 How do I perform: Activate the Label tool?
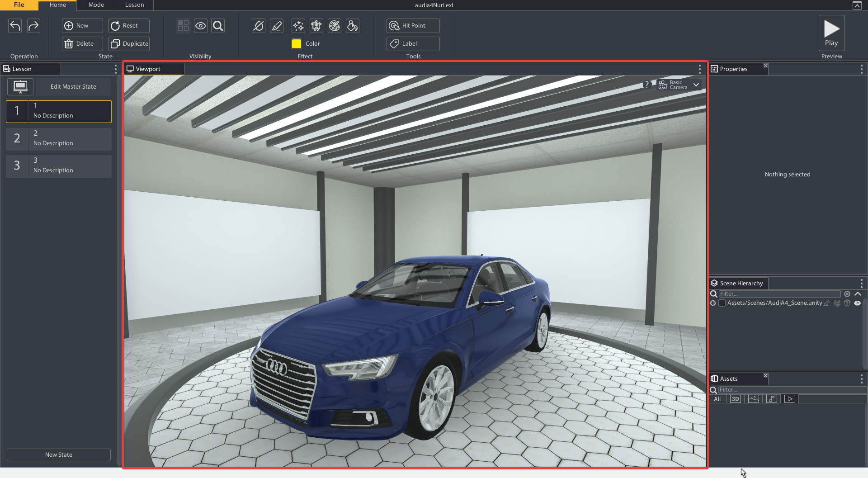(413, 44)
